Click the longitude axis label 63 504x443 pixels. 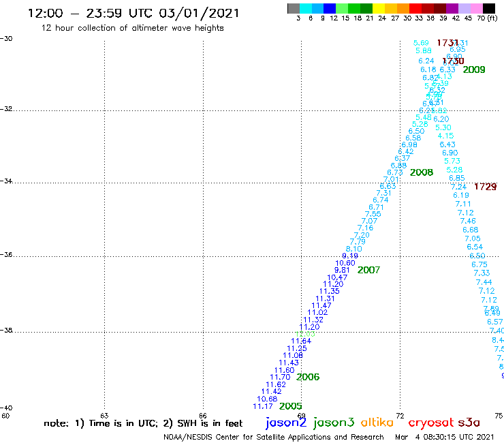click(104, 416)
